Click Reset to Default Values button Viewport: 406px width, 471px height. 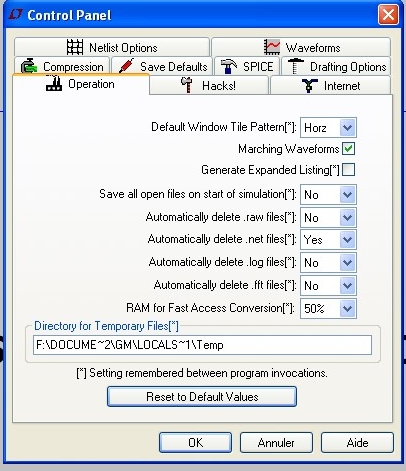202,396
